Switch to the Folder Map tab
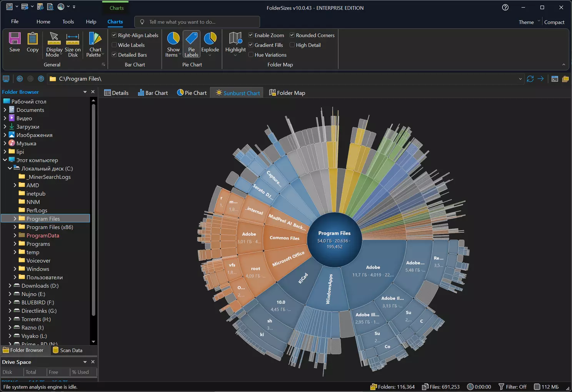Image resolution: width=572 pixels, height=392 pixels. 287,93
